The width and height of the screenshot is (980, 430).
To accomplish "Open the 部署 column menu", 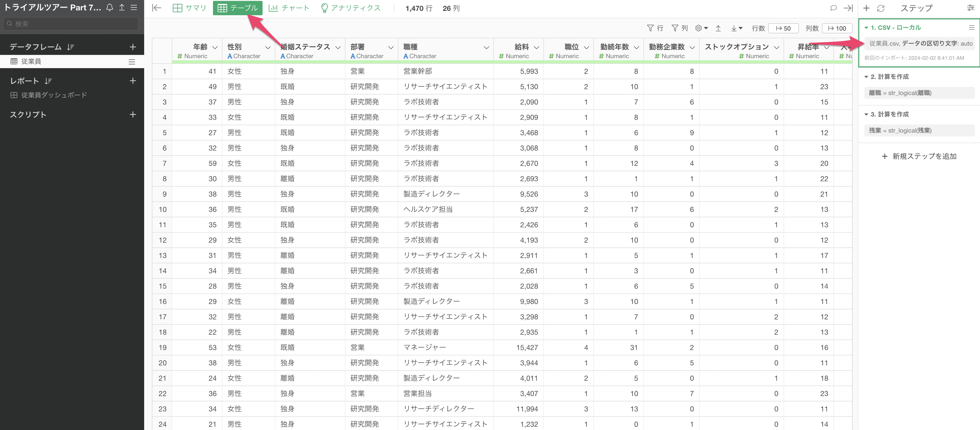I will (391, 47).
